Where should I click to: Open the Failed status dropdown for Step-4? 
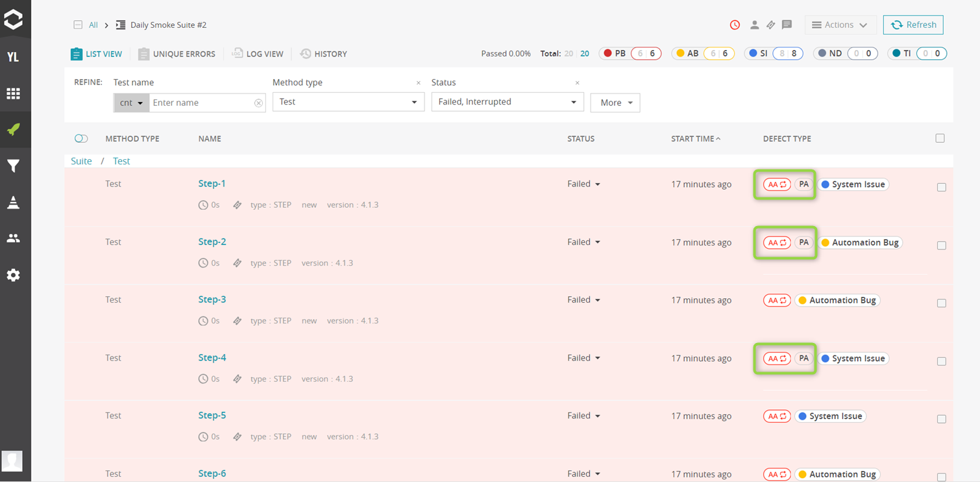point(583,358)
